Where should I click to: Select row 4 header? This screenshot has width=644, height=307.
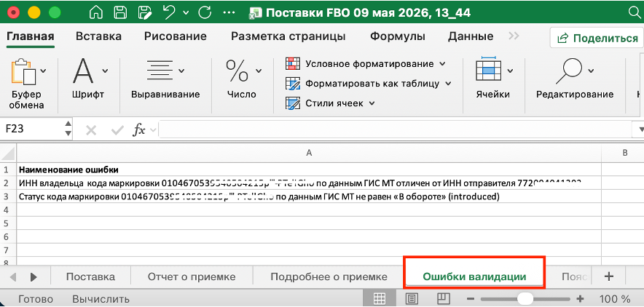pos(7,210)
